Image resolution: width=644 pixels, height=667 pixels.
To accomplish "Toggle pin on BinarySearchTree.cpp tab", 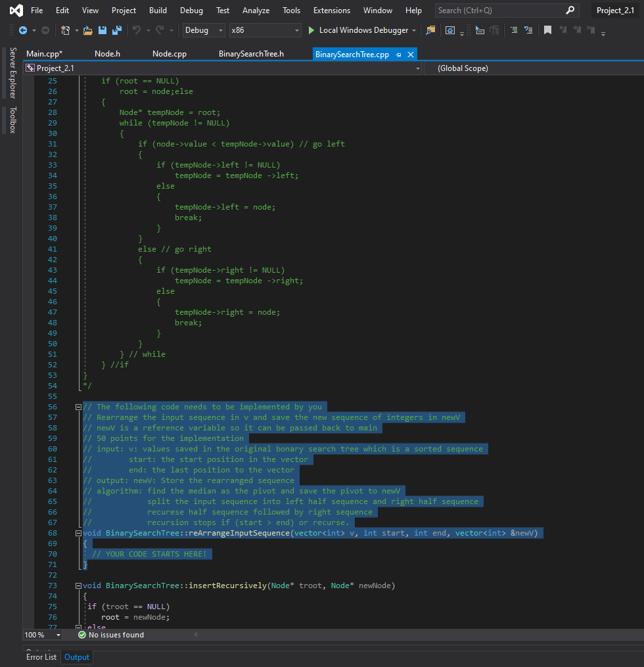I will click(399, 55).
